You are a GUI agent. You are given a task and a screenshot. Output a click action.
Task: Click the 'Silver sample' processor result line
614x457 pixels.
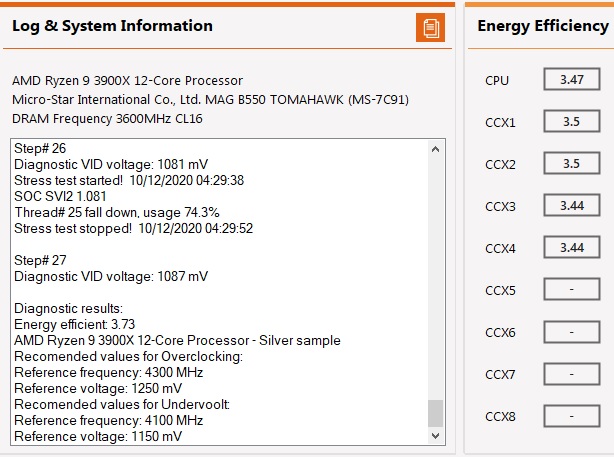177,340
